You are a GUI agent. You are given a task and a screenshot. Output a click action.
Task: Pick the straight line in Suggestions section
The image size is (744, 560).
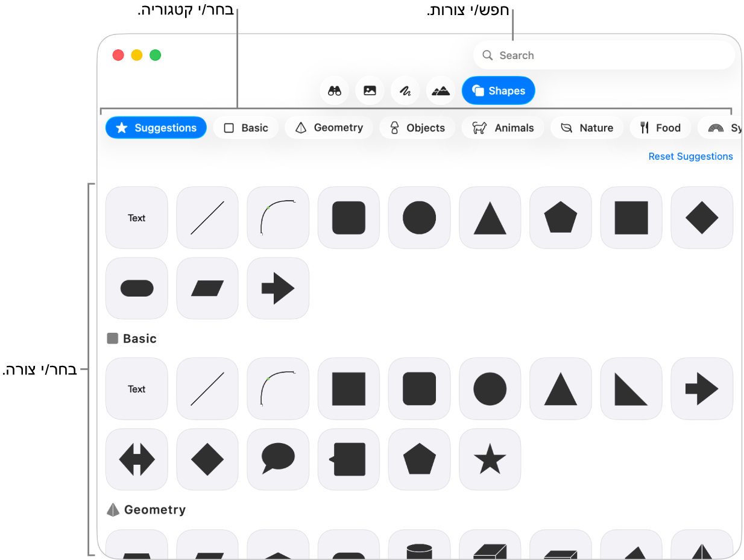(x=207, y=218)
